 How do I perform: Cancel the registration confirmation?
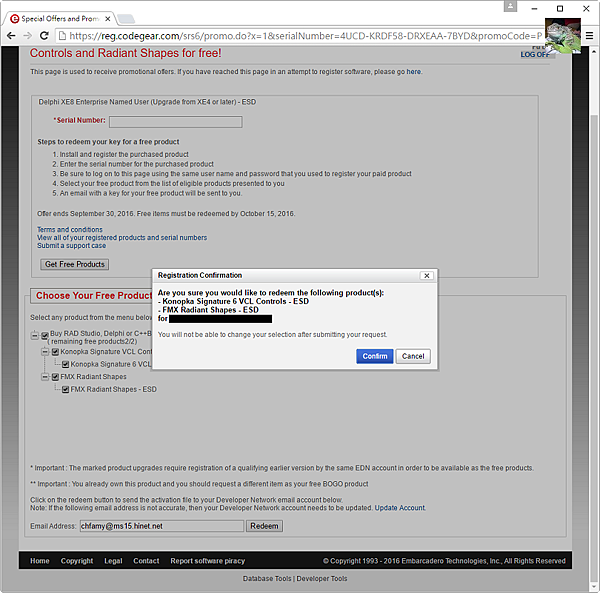[x=413, y=356]
